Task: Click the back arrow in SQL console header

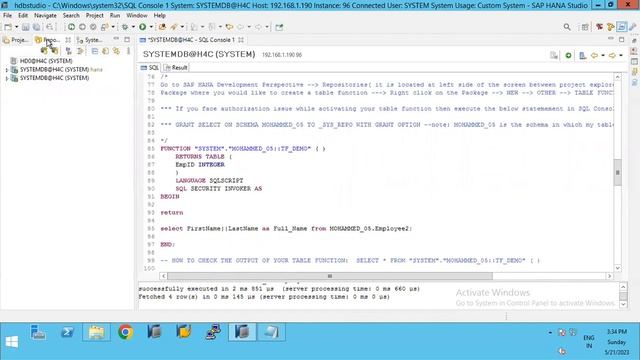Action: [594, 55]
